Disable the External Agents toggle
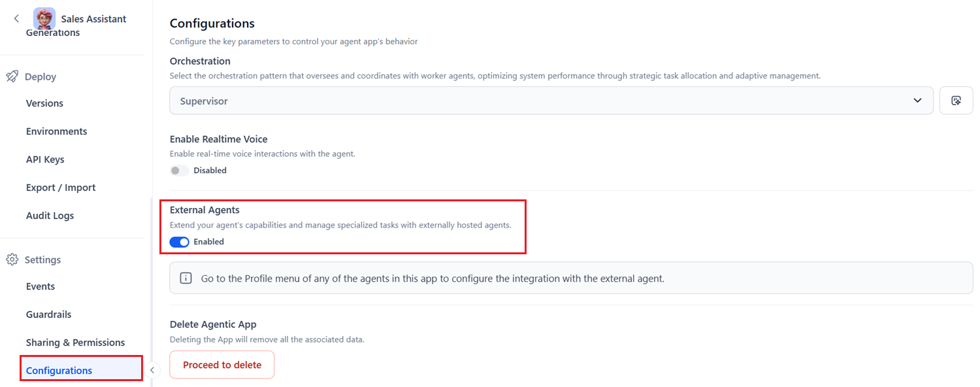The image size is (980, 387). pyautogui.click(x=179, y=242)
